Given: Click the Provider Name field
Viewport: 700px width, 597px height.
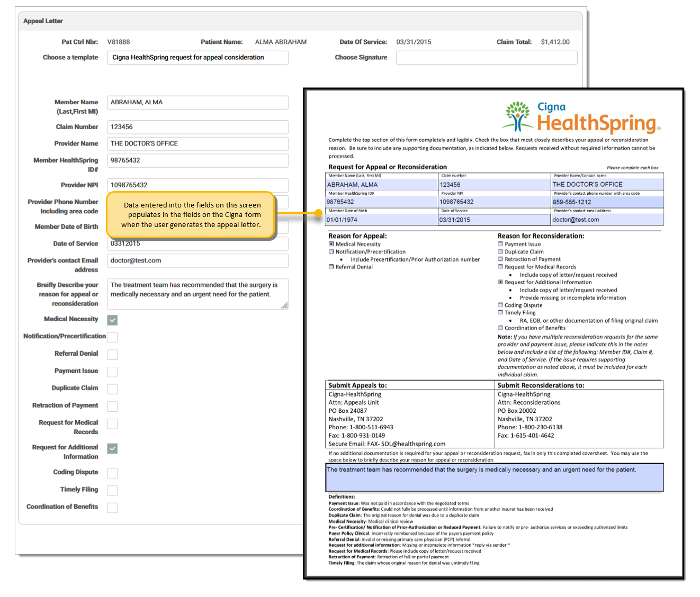Looking at the screenshot, I should point(198,143).
